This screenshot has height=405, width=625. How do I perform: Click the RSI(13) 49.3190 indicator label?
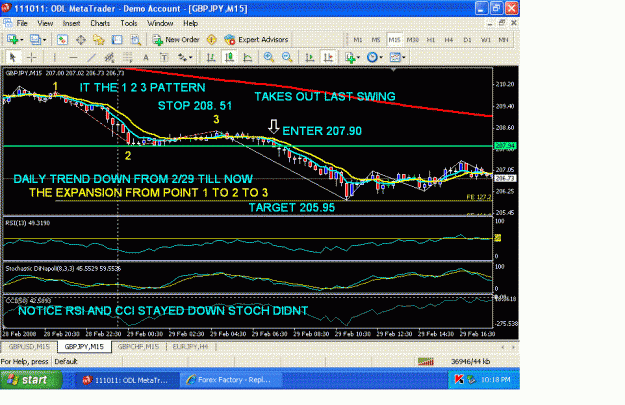(x=28, y=223)
